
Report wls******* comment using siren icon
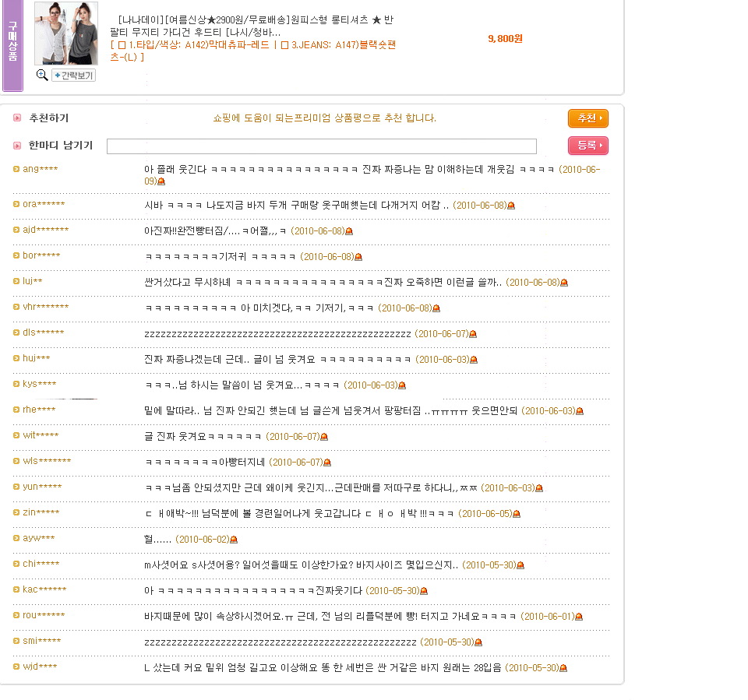click(x=326, y=463)
